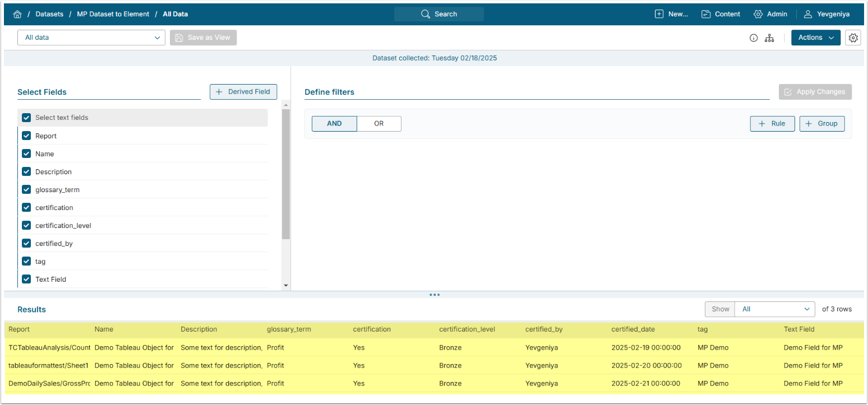Expand the Show rows dropdown
Image resolution: width=868 pixels, height=405 pixels.
click(776, 309)
